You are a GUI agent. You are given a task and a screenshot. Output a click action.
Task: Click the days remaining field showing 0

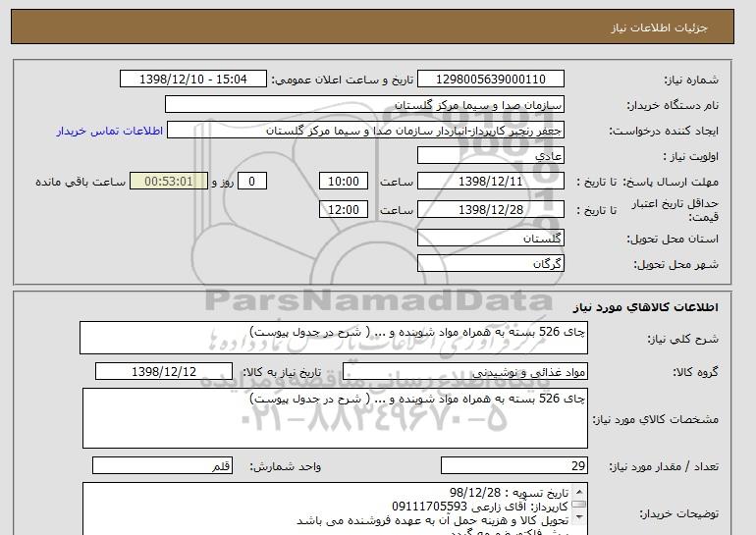pos(251,182)
